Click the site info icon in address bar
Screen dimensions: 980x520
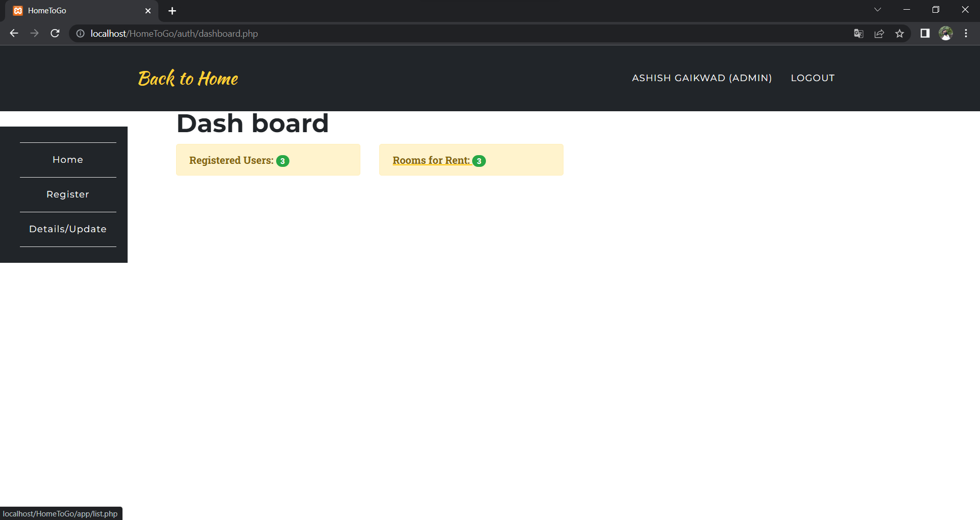pyautogui.click(x=80, y=33)
